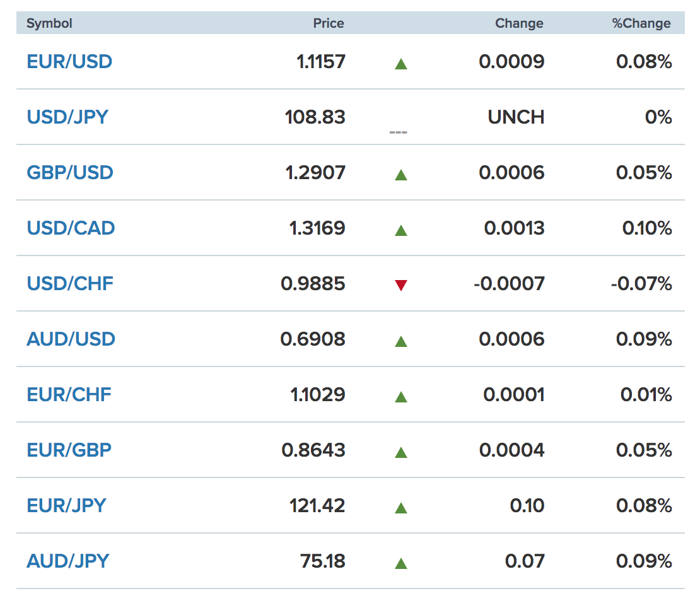
Task: Open the GBP/USD currency pair link
Action: pos(70,172)
